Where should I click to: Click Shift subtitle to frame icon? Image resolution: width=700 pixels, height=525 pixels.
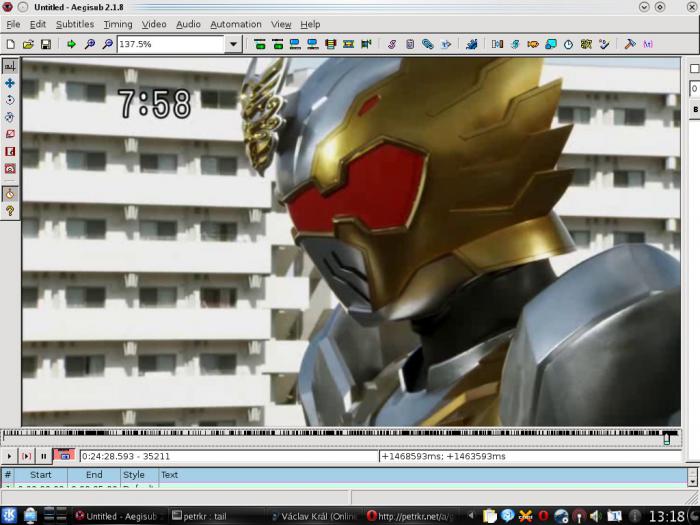pyautogui.click(x=366, y=44)
